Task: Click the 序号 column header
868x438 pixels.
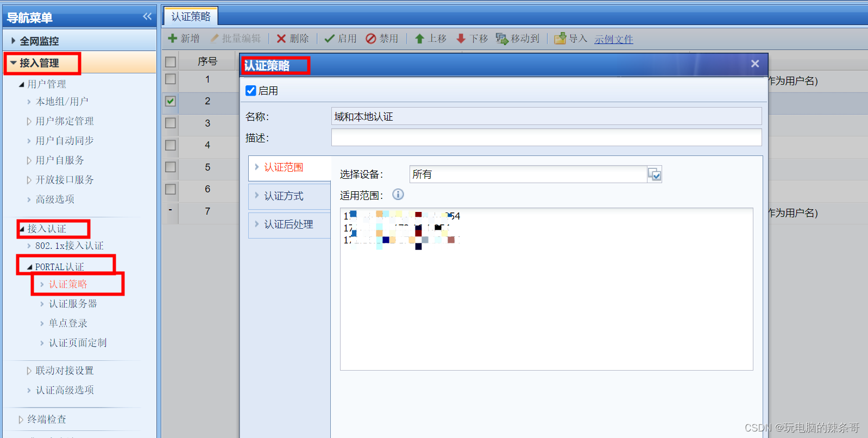Action: 207,61
